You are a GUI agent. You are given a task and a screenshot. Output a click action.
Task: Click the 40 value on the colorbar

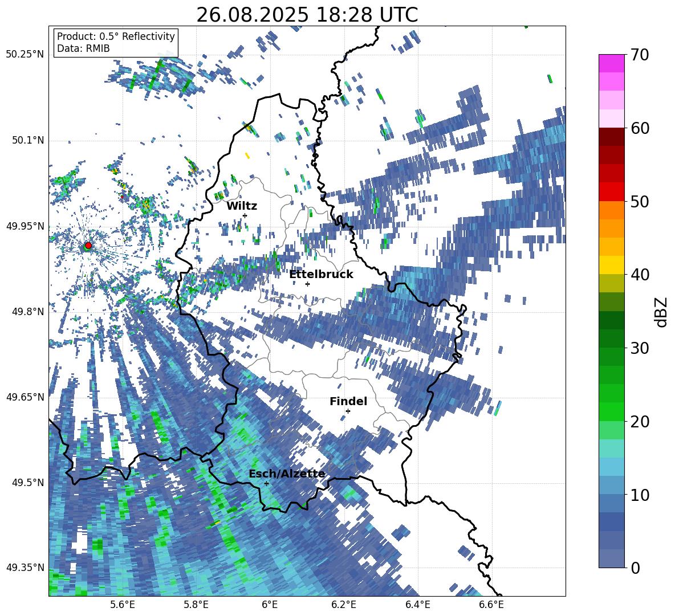tap(639, 275)
